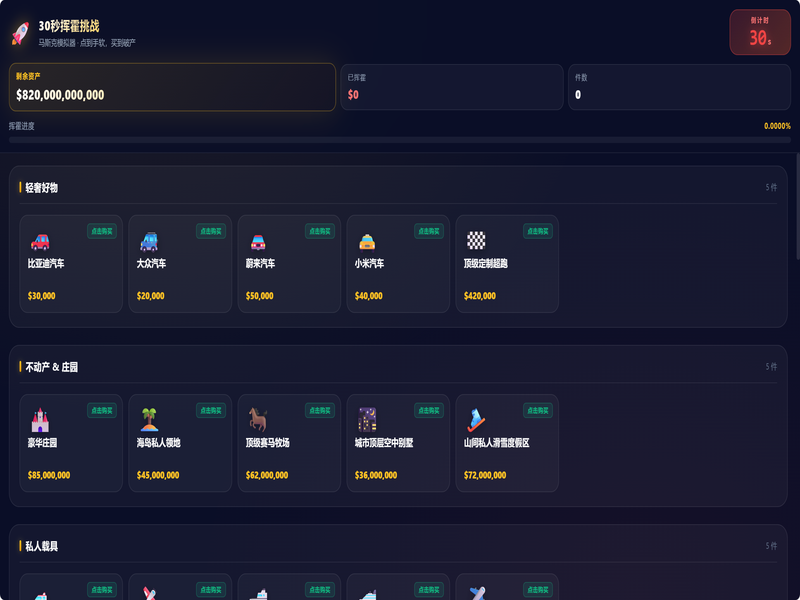Click the 挥霍进度 progress bar

[x=399, y=140]
